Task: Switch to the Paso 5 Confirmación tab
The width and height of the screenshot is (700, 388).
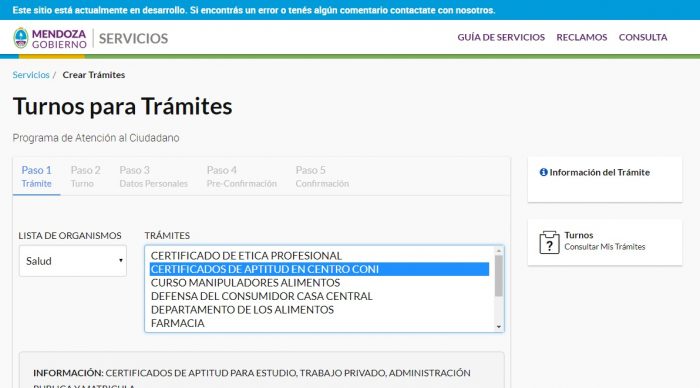Action: tap(322, 177)
